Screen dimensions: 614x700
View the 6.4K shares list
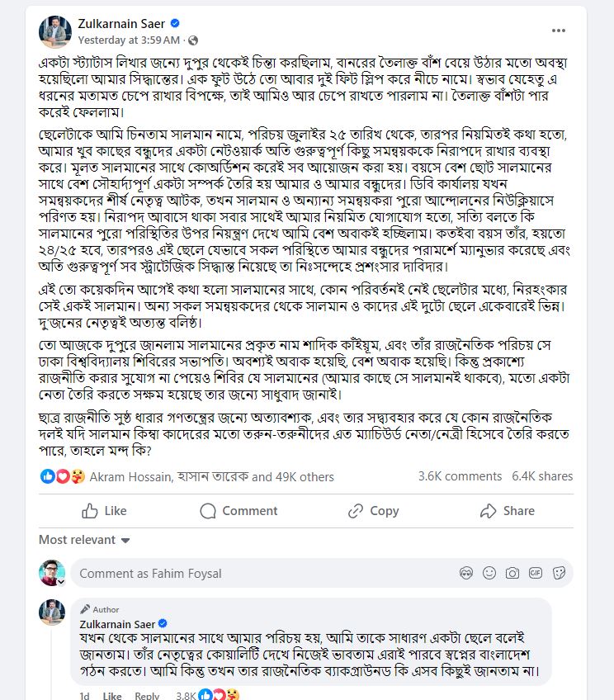tap(542, 476)
